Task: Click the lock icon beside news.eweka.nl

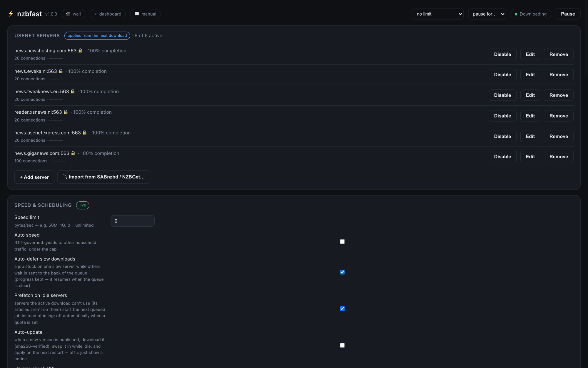Action: click(61, 71)
